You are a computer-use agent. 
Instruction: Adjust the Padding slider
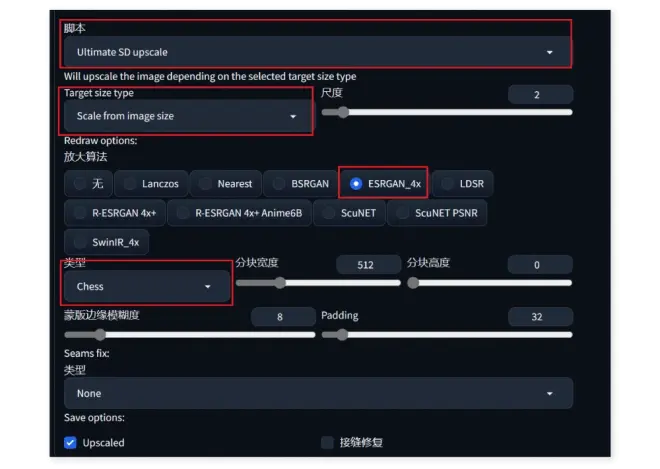point(447,335)
